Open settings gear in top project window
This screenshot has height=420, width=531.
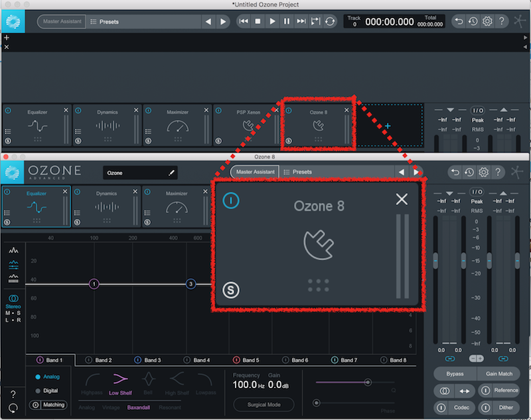pyautogui.click(x=487, y=21)
